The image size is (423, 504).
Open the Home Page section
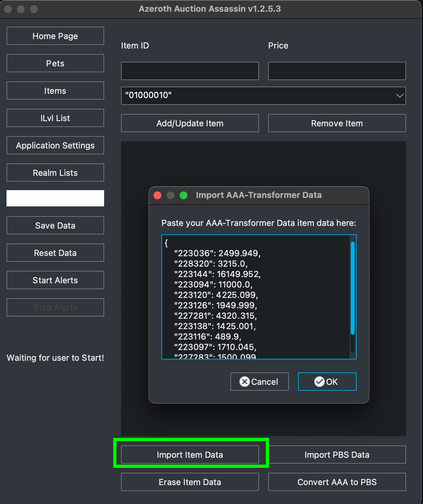coord(55,36)
